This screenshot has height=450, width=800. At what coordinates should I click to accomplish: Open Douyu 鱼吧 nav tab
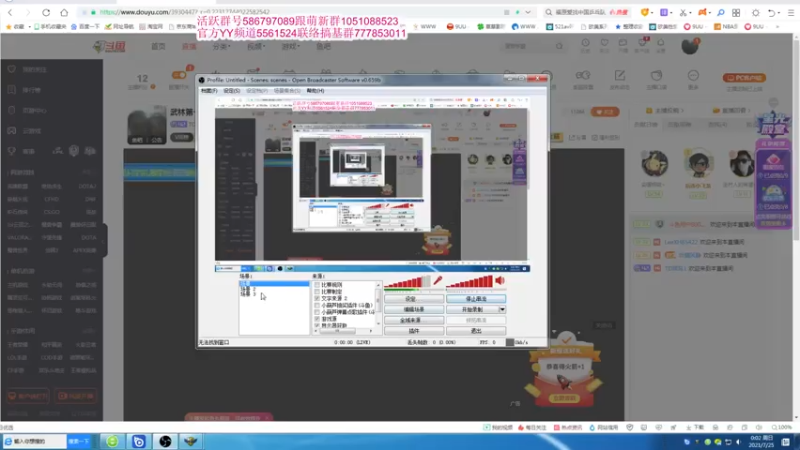[x=323, y=46]
